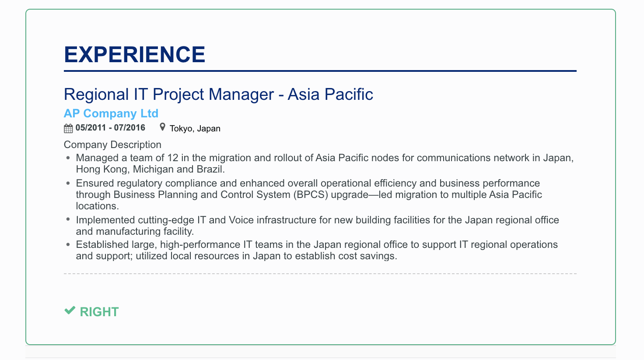Click the bullet dot before 'Managed a team'
This screenshot has height=360, width=644.
[68, 158]
